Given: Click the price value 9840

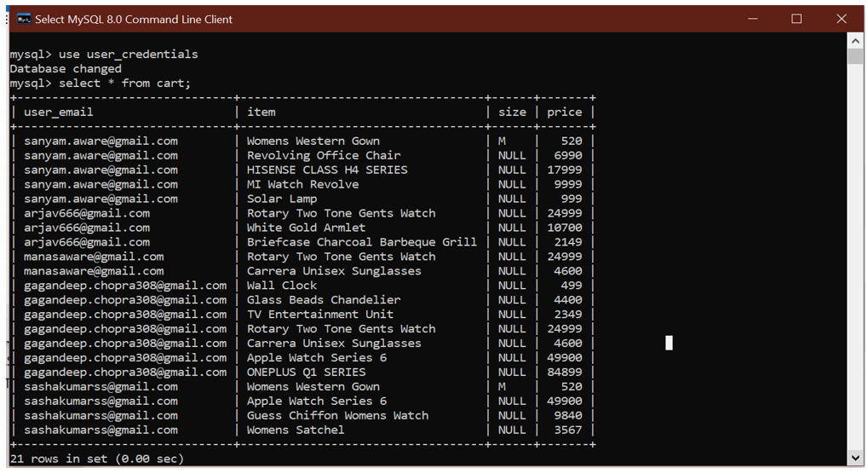Looking at the screenshot, I should pyautogui.click(x=568, y=415).
